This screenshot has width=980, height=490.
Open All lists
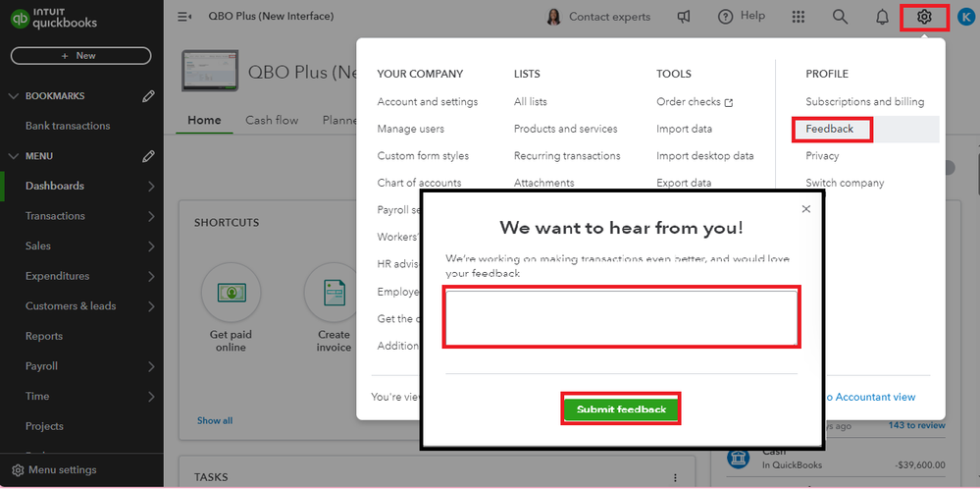530,101
